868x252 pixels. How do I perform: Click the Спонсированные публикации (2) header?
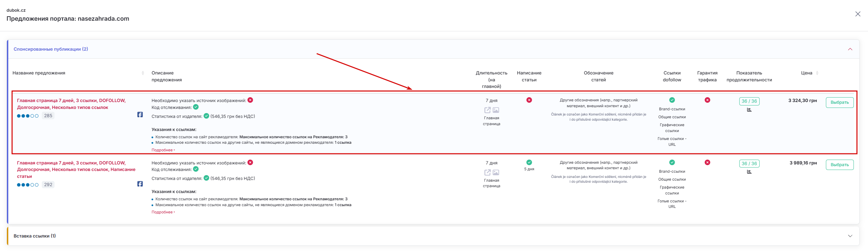pos(51,49)
